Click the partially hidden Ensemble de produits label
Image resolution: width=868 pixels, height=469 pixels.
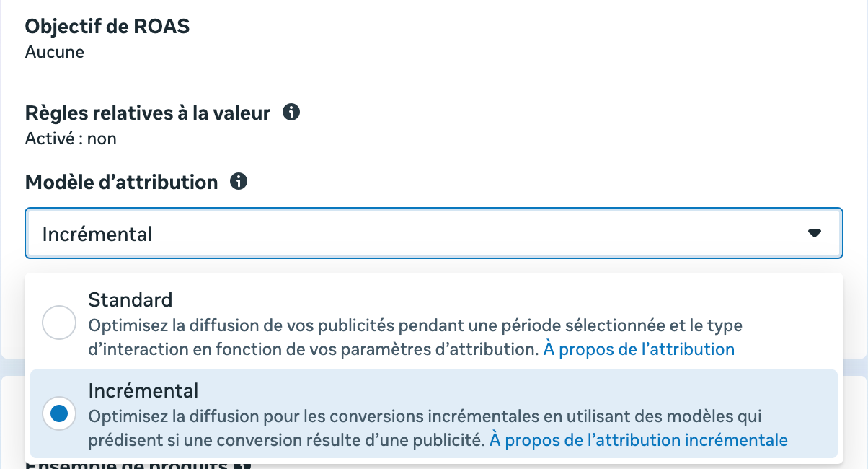(127, 465)
